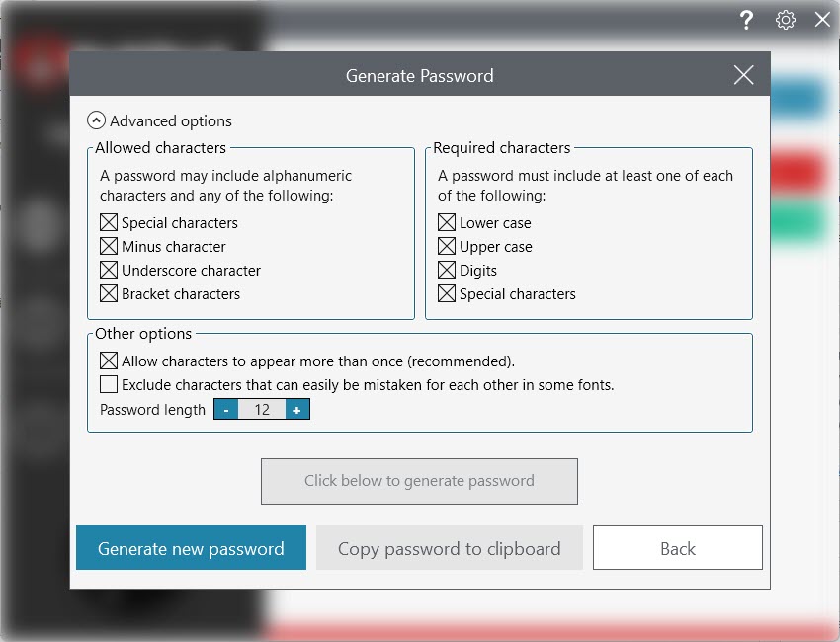The height and width of the screenshot is (642, 840).
Task: Uncheck Allow characters to appear more than once
Action: 109,361
